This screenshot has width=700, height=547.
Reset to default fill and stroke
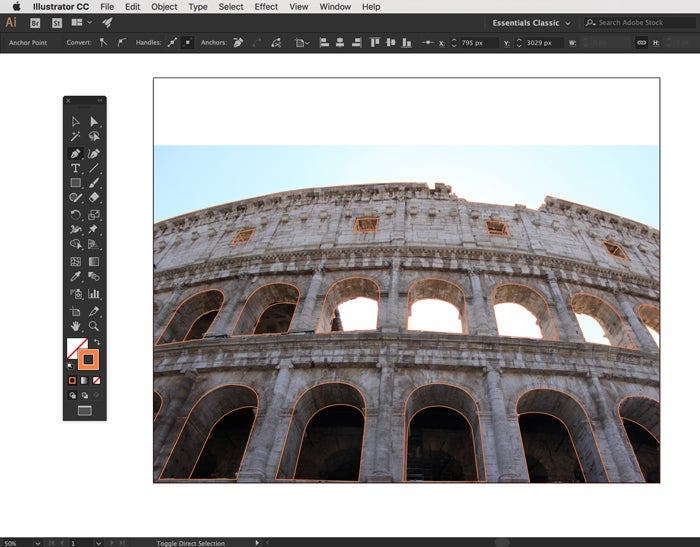[70, 365]
